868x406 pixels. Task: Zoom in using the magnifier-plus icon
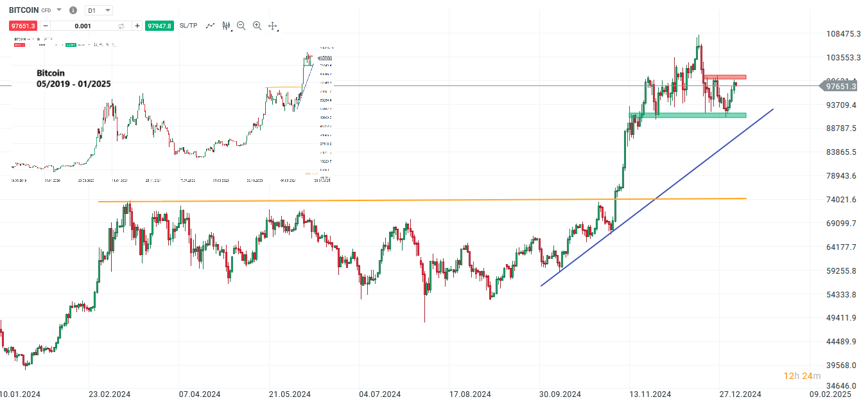(x=257, y=26)
